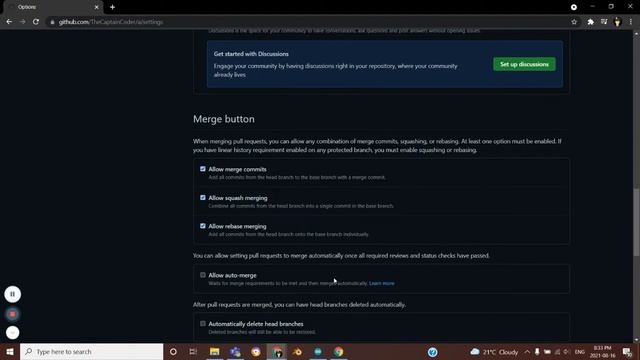Open the teal round app on taskbar
This screenshot has width=640, height=360.
point(318,351)
